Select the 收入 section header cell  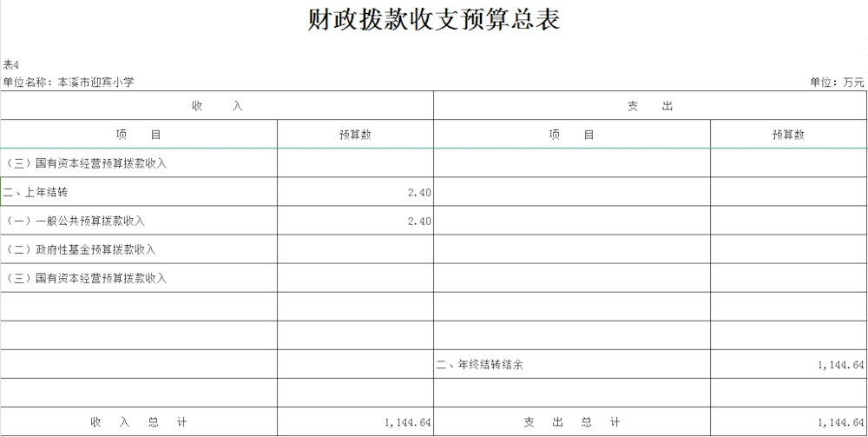pyautogui.click(x=217, y=106)
